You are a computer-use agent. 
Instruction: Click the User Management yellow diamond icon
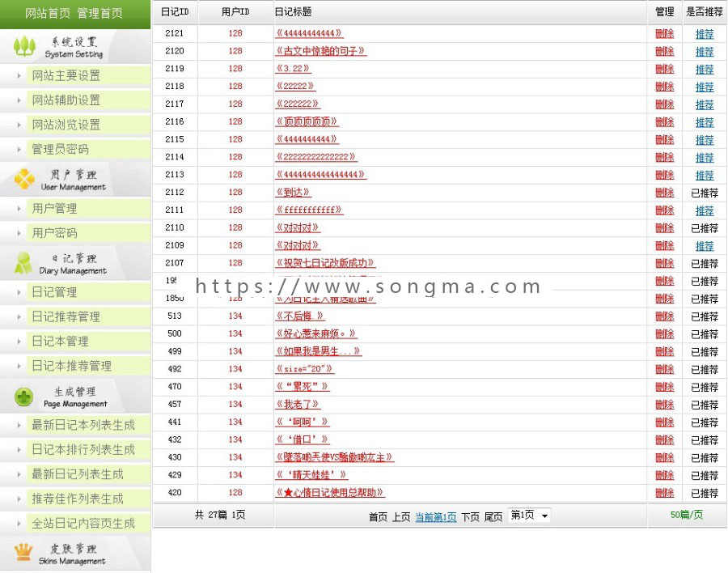[24, 179]
